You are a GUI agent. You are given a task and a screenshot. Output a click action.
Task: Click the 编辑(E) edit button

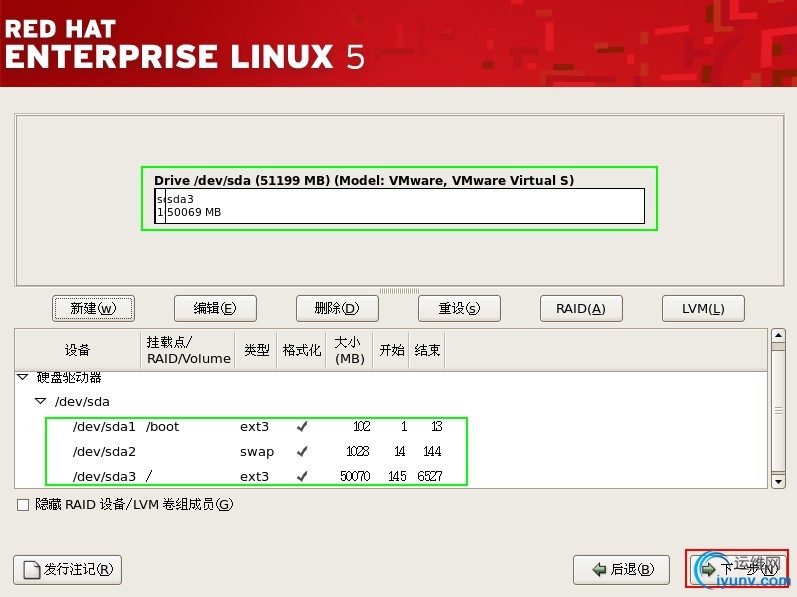215,308
